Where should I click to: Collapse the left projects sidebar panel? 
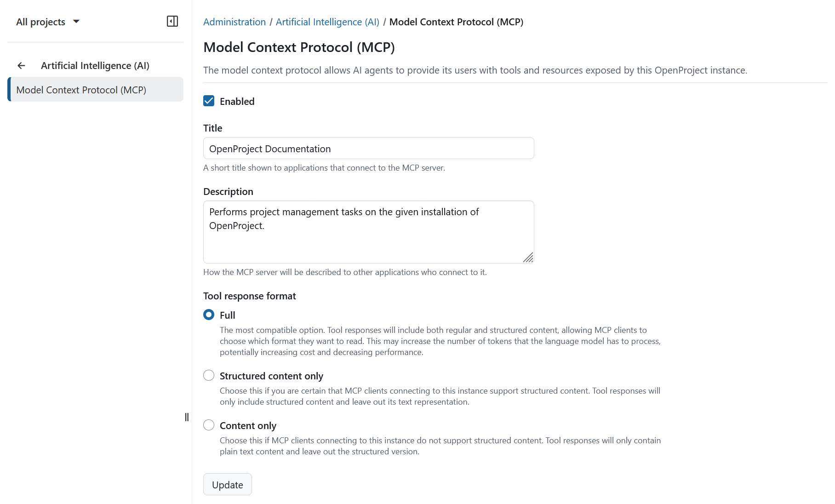pyautogui.click(x=172, y=21)
